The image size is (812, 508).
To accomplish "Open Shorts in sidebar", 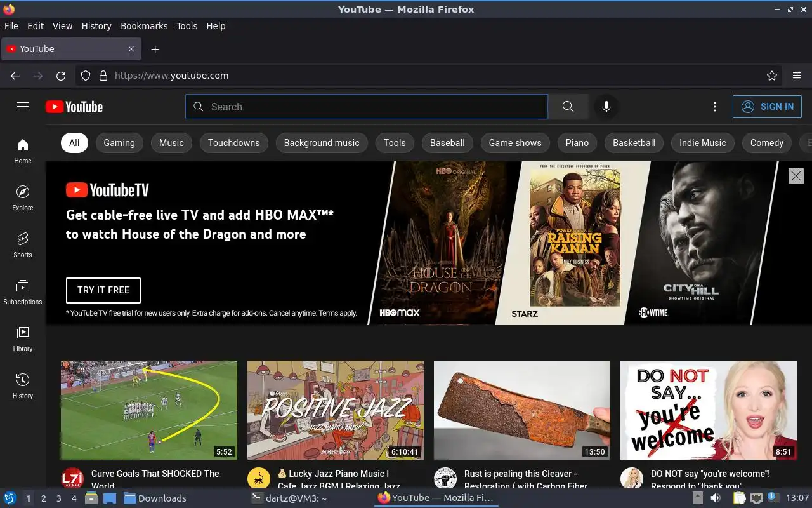I will pyautogui.click(x=23, y=245).
